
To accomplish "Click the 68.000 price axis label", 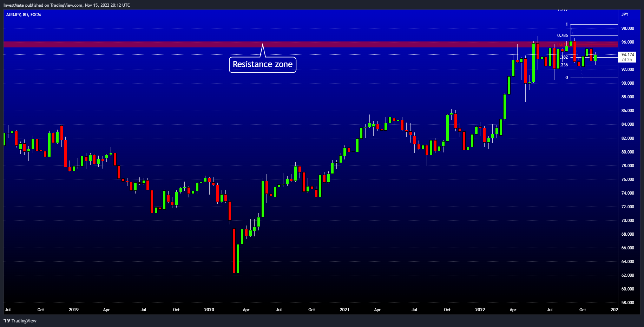I will (x=628, y=234).
